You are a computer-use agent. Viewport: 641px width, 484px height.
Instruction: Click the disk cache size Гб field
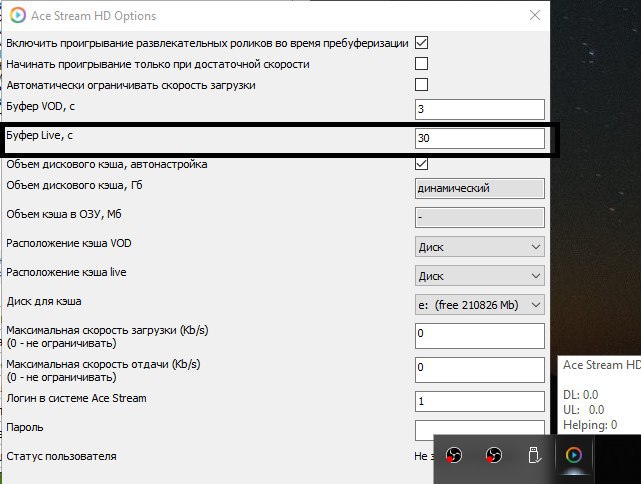tap(480, 188)
